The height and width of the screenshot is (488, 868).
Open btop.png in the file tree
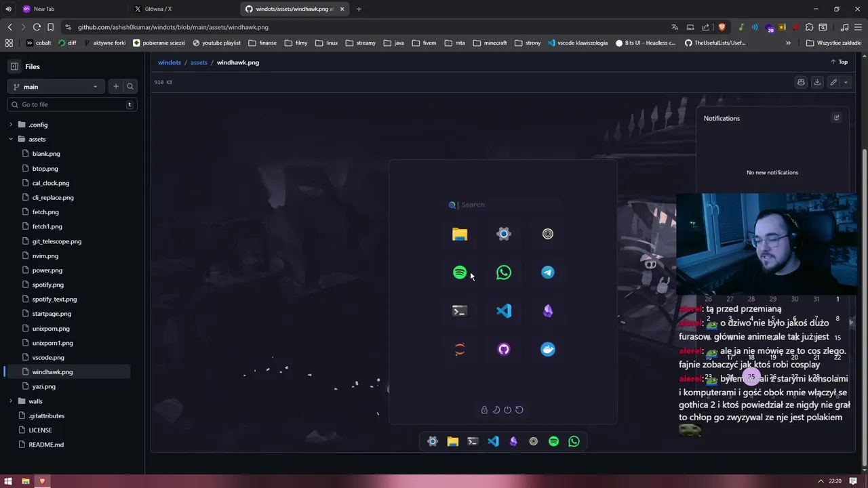[45, 169]
